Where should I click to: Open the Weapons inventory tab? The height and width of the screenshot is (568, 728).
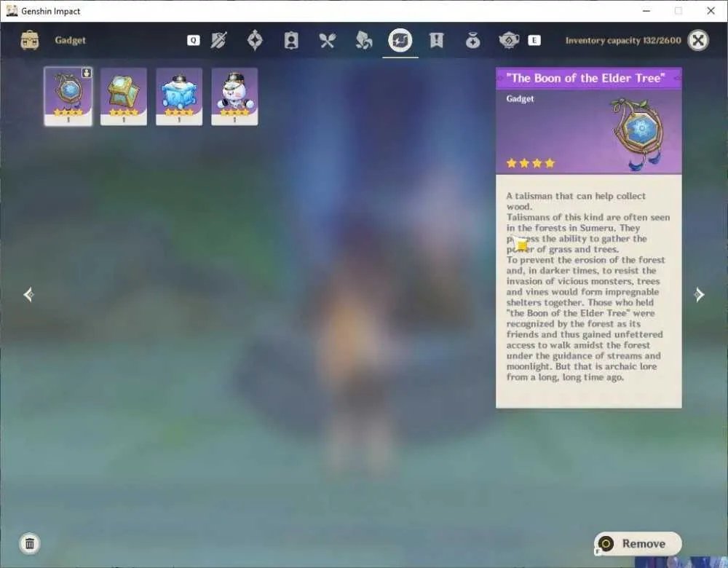click(218, 40)
